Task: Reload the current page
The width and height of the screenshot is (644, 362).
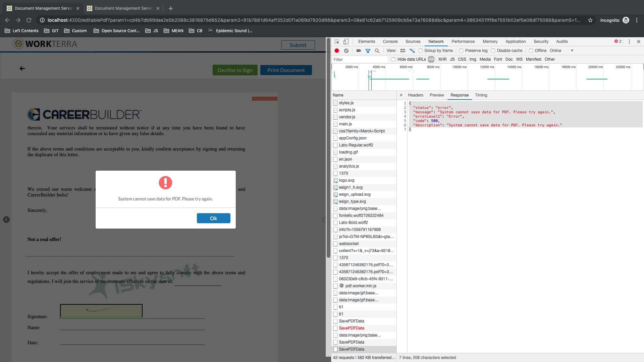Action: [29, 20]
